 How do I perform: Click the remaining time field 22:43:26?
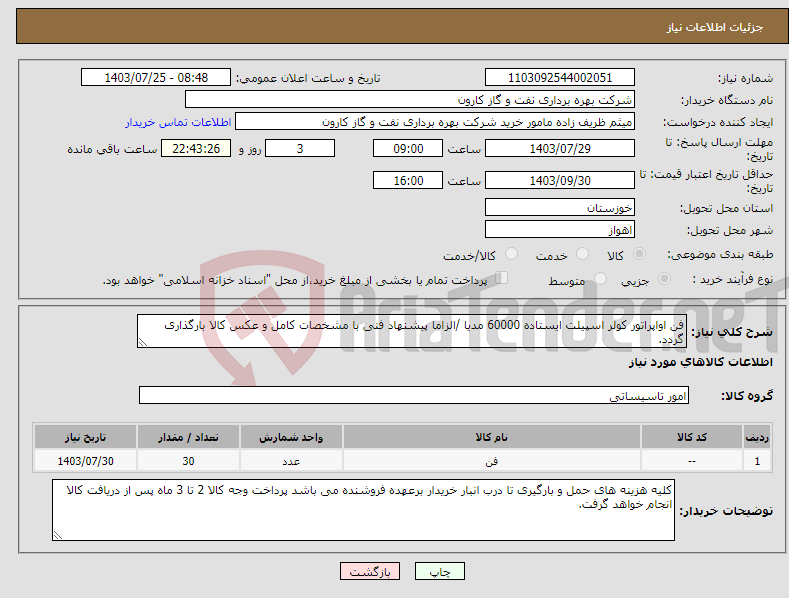(196, 148)
